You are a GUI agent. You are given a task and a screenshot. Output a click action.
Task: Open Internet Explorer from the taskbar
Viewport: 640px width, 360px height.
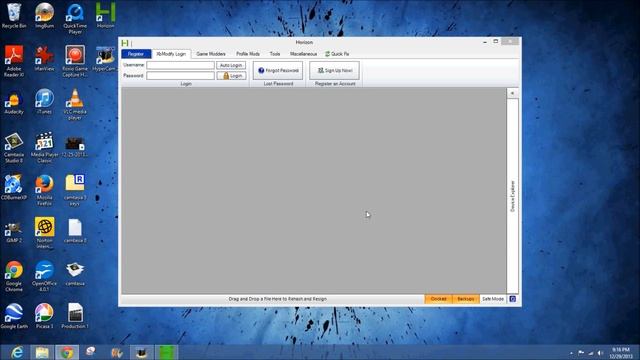tap(17, 352)
